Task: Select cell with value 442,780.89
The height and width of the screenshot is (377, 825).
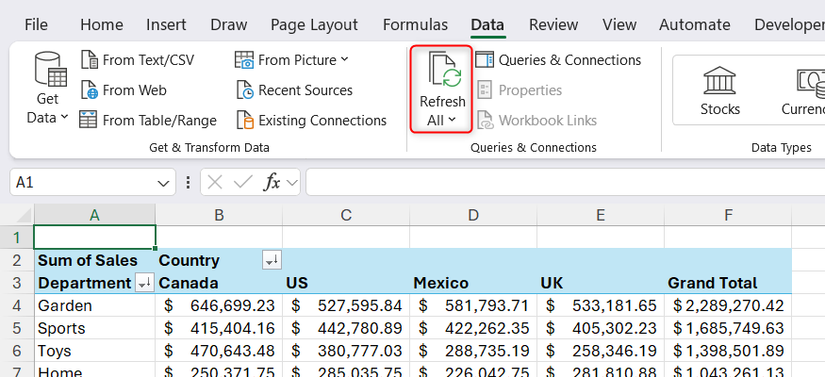Action: pos(346,328)
